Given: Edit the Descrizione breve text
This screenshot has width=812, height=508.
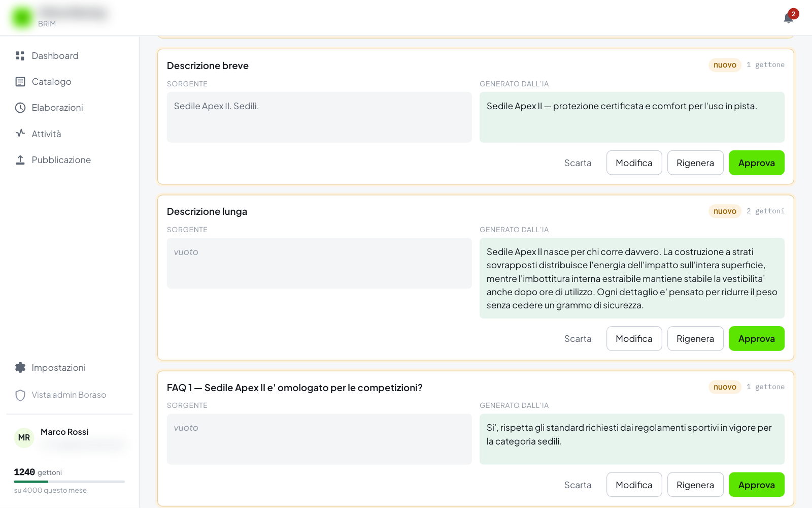Looking at the screenshot, I should (x=634, y=163).
